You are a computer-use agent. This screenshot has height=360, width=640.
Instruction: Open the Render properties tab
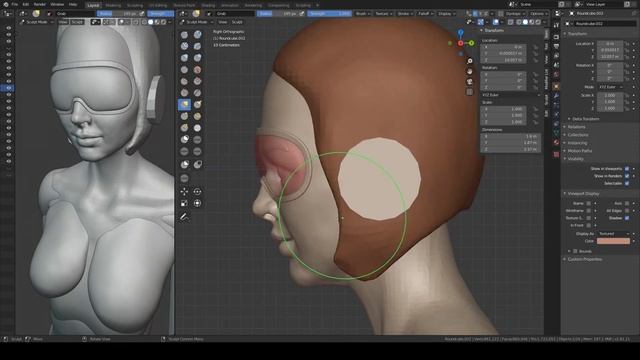tap(556, 37)
